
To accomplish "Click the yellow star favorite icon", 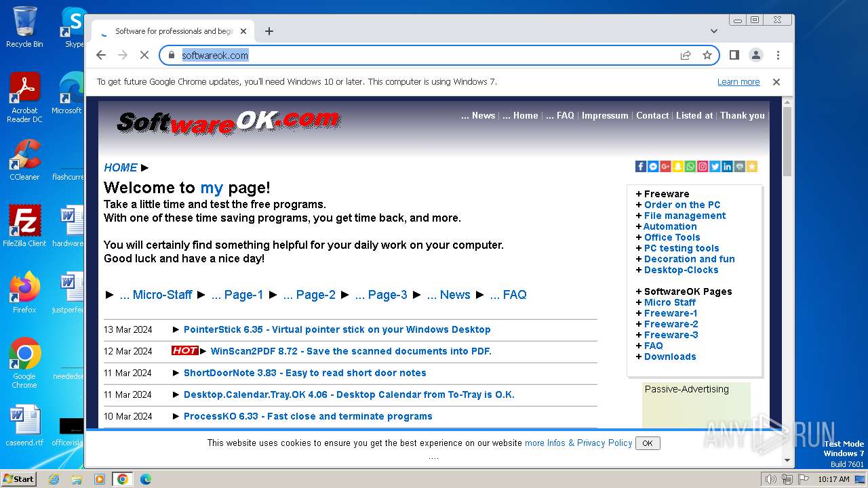I will 751,167.
